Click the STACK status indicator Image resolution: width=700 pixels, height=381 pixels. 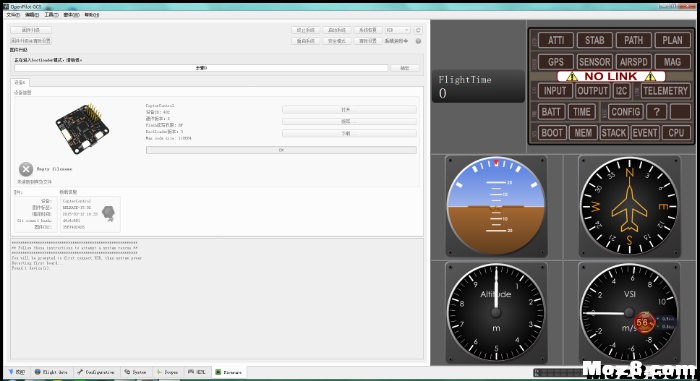(x=614, y=133)
